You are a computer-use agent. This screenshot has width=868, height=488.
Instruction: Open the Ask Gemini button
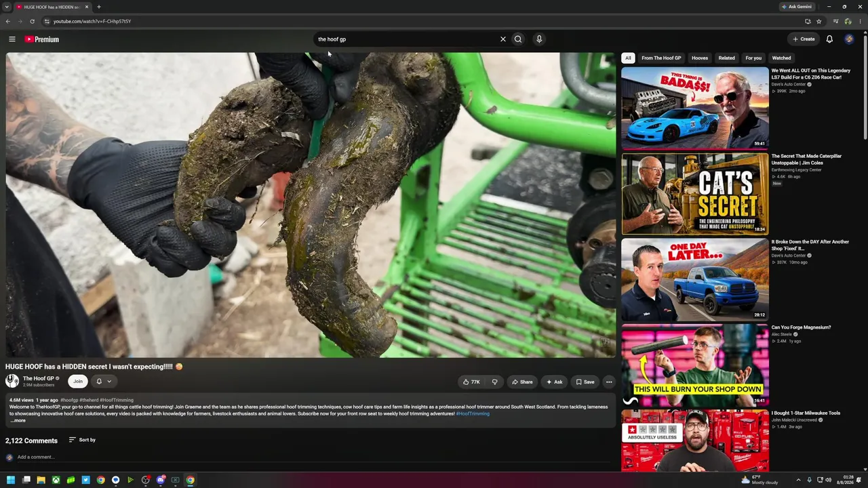(796, 7)
